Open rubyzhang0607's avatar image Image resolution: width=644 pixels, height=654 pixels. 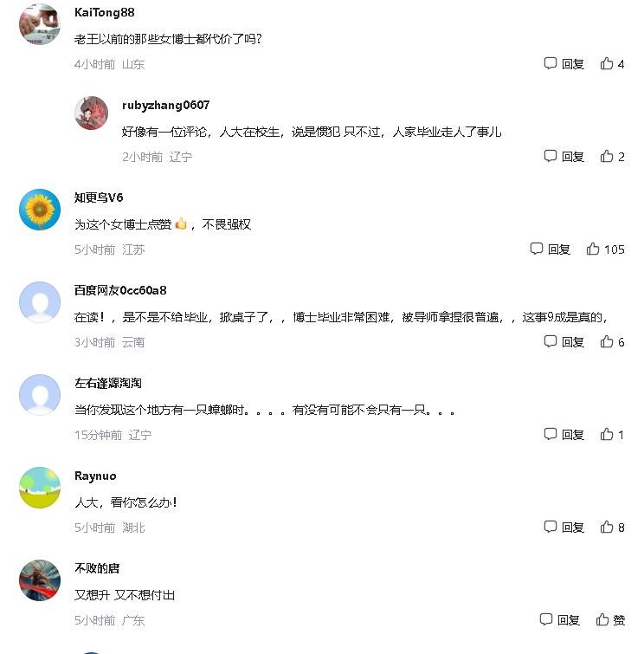(x=91, y=113)
